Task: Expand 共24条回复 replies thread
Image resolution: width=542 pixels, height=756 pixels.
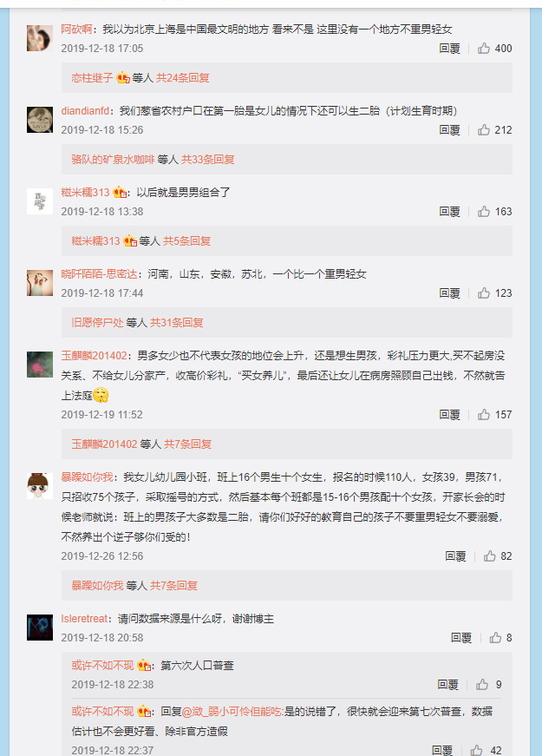Action: coord(183,77)
